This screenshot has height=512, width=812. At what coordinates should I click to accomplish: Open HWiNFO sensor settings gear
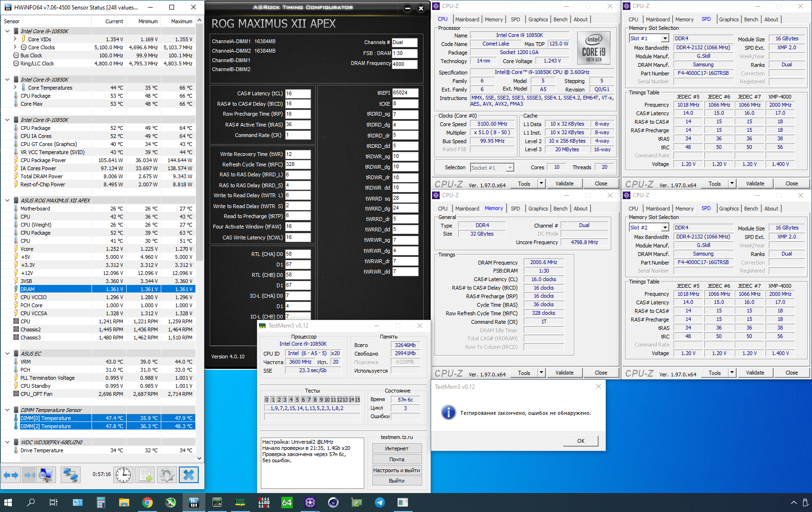[x=167, y=475]
